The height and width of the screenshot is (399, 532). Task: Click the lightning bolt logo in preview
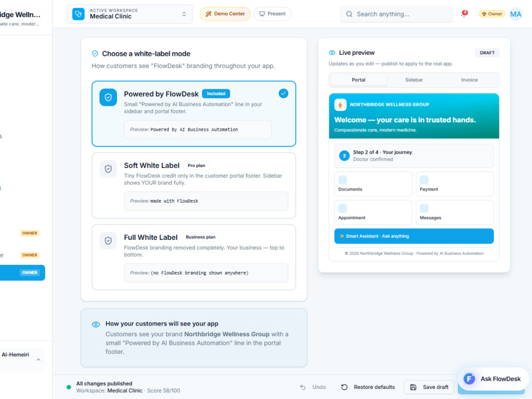tap(340, 105)
